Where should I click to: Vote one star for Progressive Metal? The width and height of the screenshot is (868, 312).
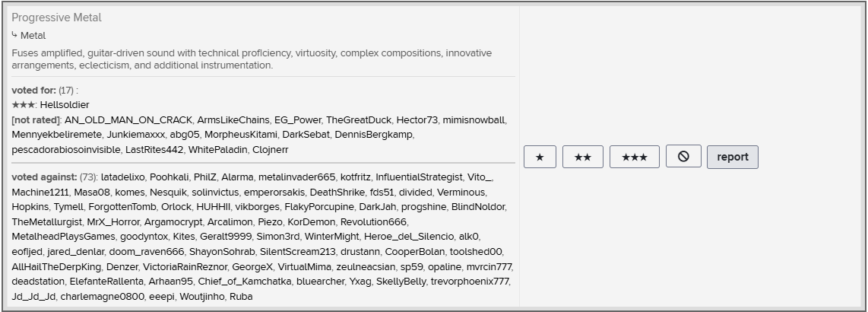coord(540,157)
